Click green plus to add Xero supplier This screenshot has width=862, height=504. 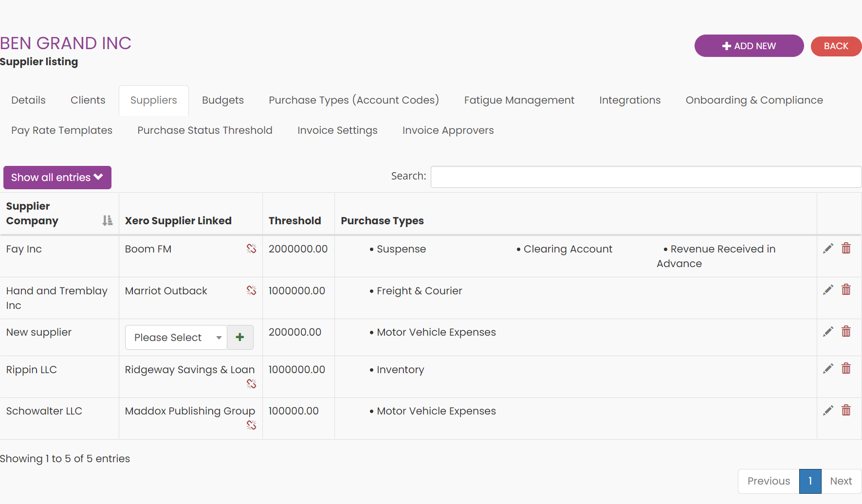[x=240, y=337]
